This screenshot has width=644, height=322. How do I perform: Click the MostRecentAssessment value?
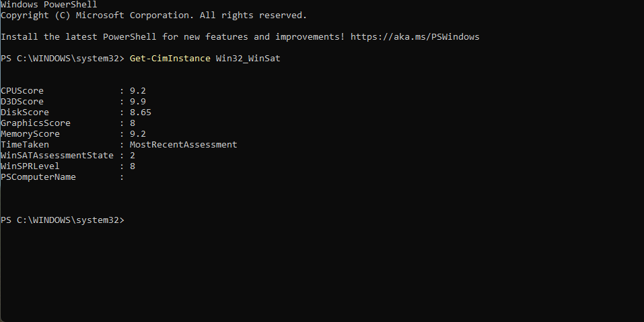(x=183, y=144)
